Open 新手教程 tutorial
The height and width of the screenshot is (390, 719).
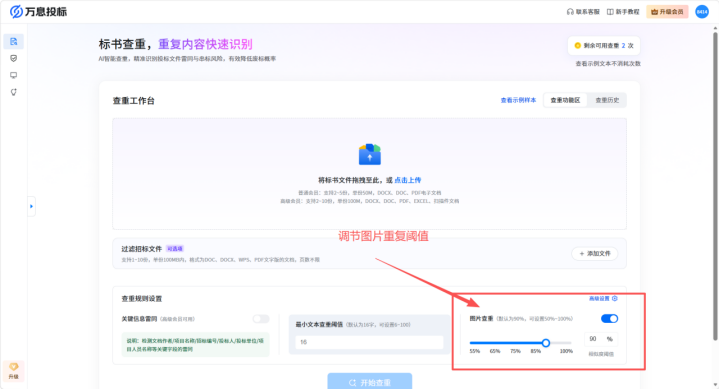click(x=623, y=12)
